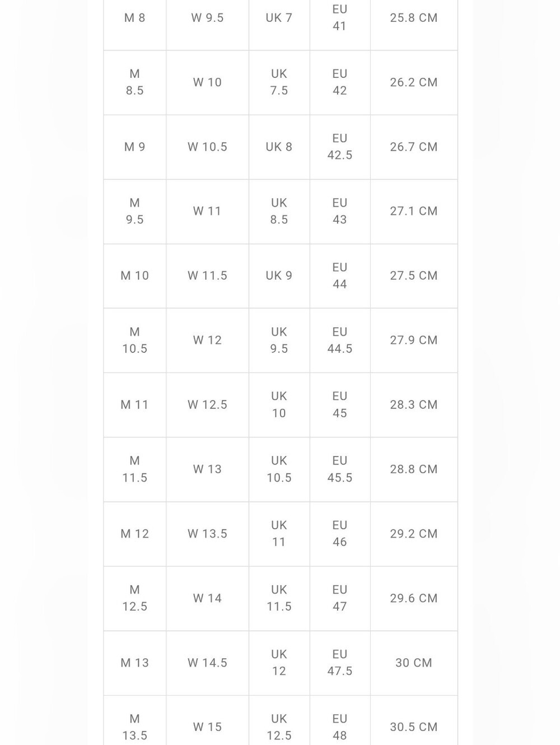Click the W 13.5 cell
The image size is (560, 745).
(207, 533)
